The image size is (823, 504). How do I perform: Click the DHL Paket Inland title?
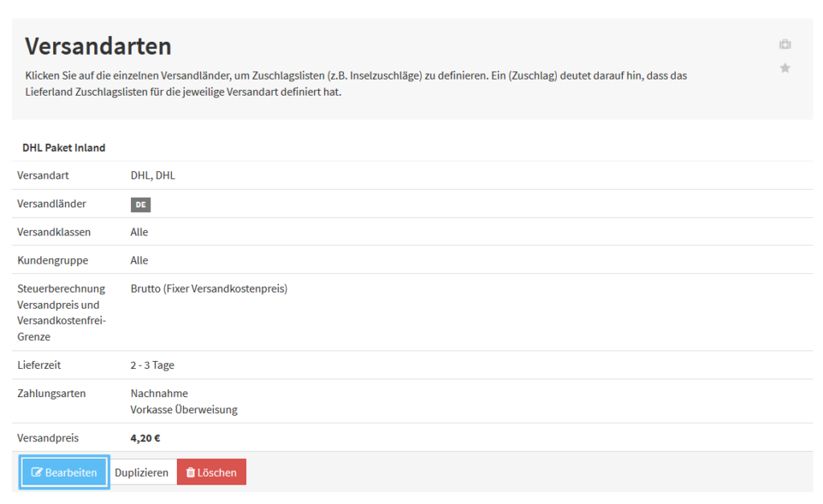63,148
